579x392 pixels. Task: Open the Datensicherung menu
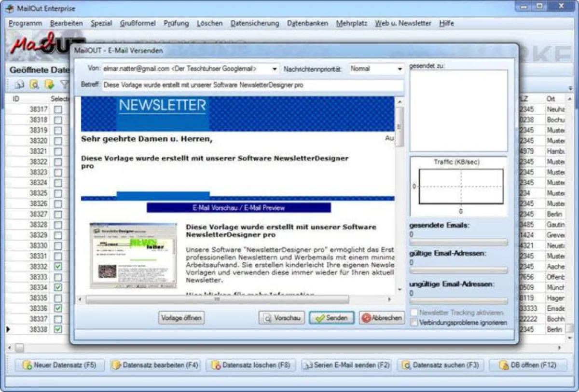255,23
